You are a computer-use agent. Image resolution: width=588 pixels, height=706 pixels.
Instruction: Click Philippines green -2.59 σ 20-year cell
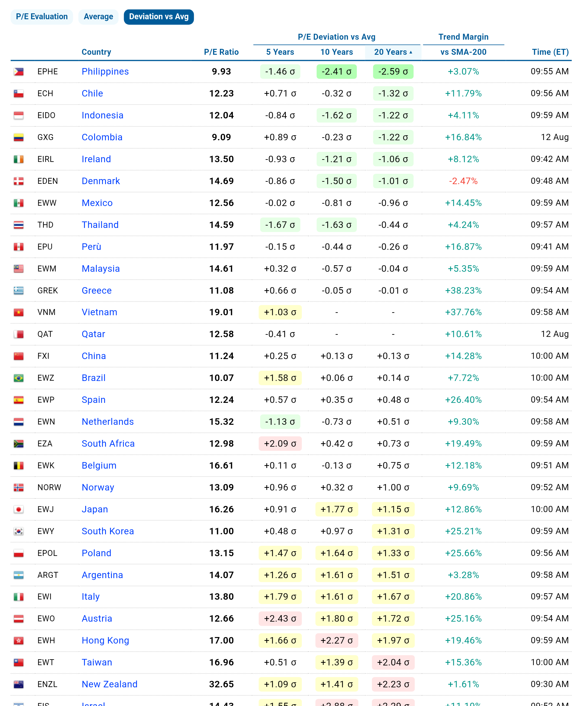(x=393, y=72)
